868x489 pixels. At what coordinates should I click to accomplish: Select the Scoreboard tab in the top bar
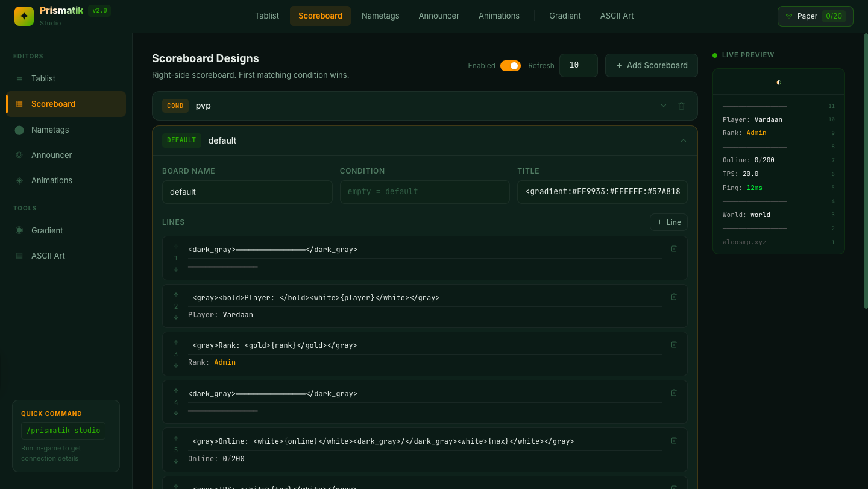pos(320,16)
